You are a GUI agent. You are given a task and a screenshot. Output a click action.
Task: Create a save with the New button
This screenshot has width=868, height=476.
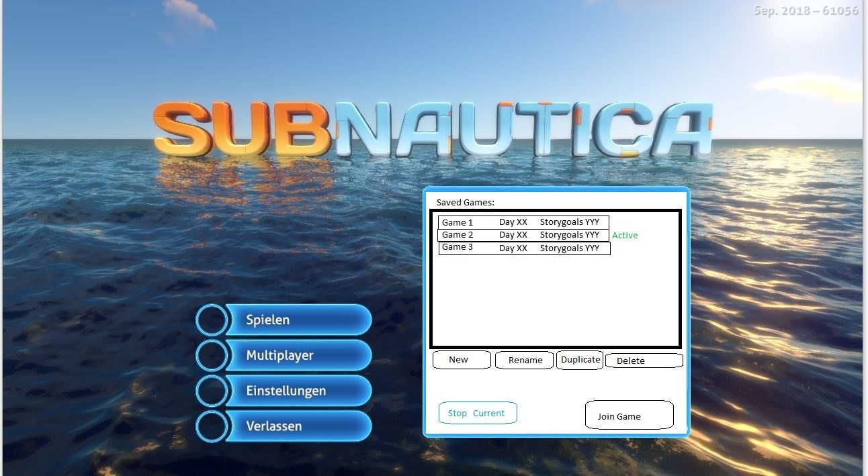coord(461,360)
